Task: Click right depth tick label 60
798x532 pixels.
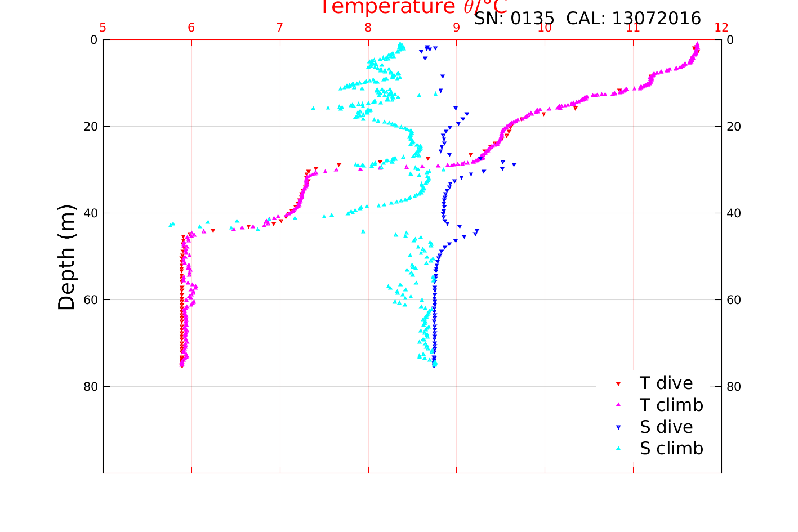Action: [734, 300]
